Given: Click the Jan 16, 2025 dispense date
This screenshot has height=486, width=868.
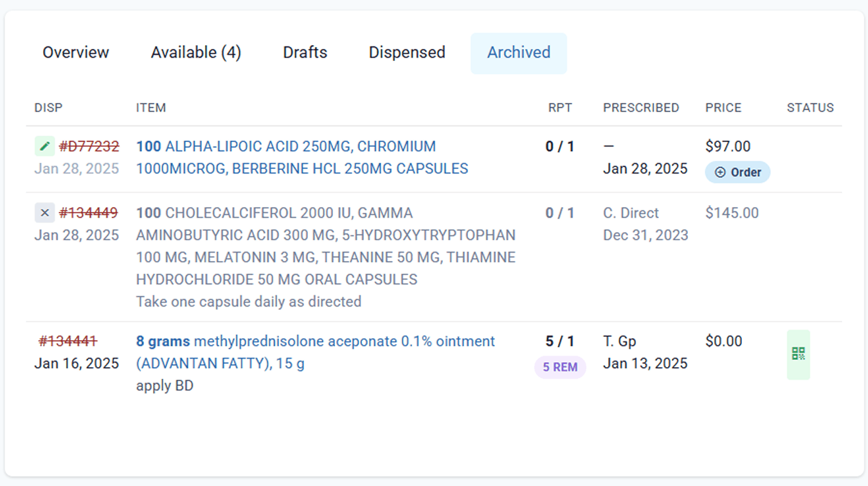Looking at the screenshot, I should (x=77, y=363).
